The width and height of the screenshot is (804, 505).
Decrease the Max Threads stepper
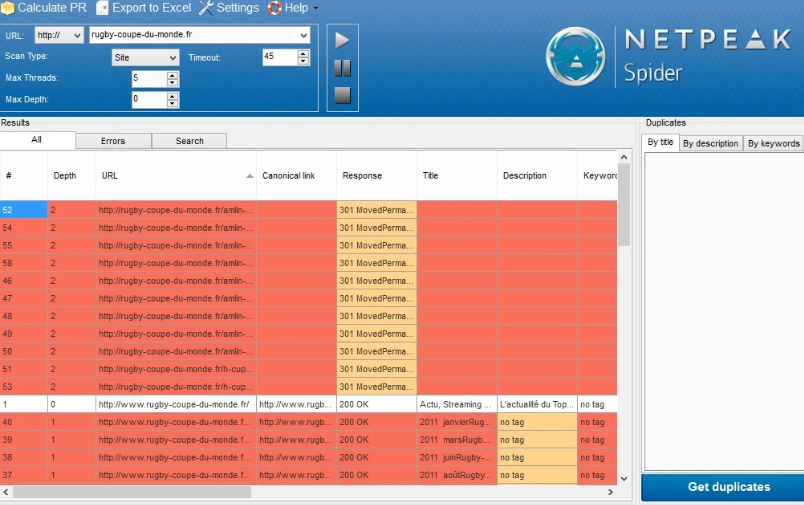(x=172, y=83)
